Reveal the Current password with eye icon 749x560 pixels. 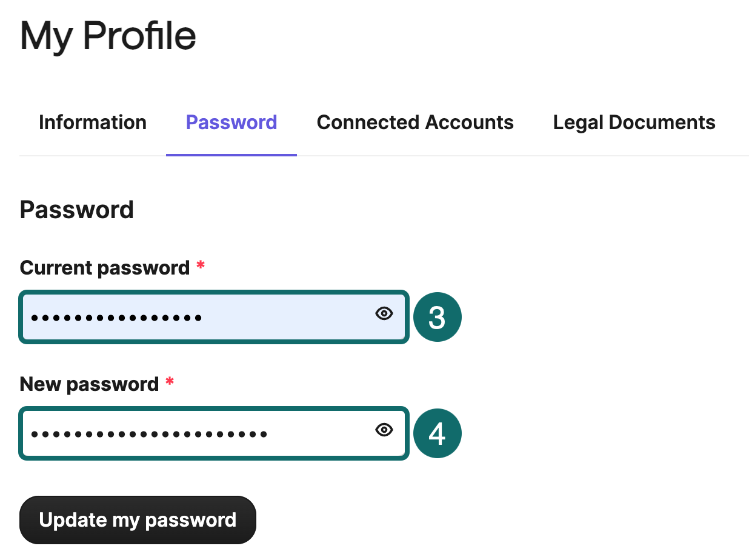[384, 314]
